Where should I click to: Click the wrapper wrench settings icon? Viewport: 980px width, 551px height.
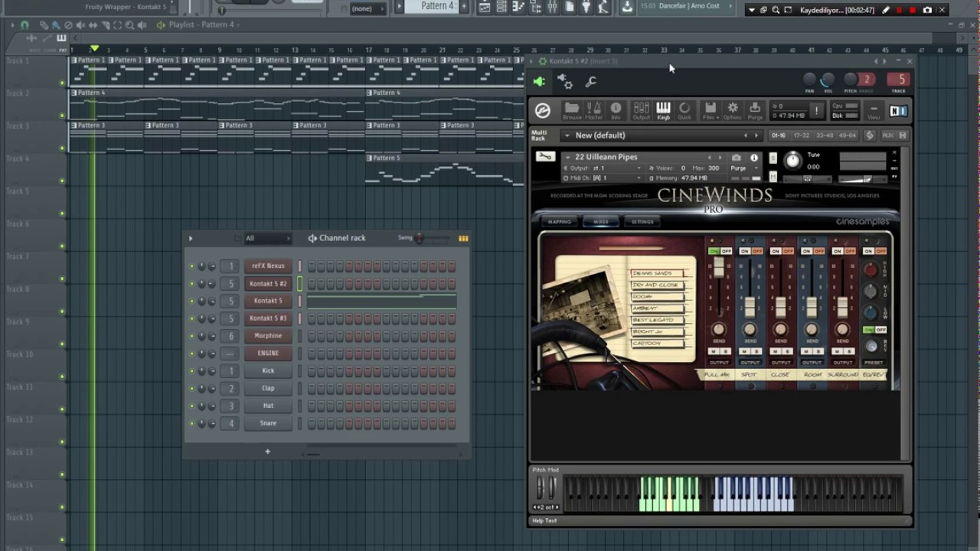coord(590,82)
